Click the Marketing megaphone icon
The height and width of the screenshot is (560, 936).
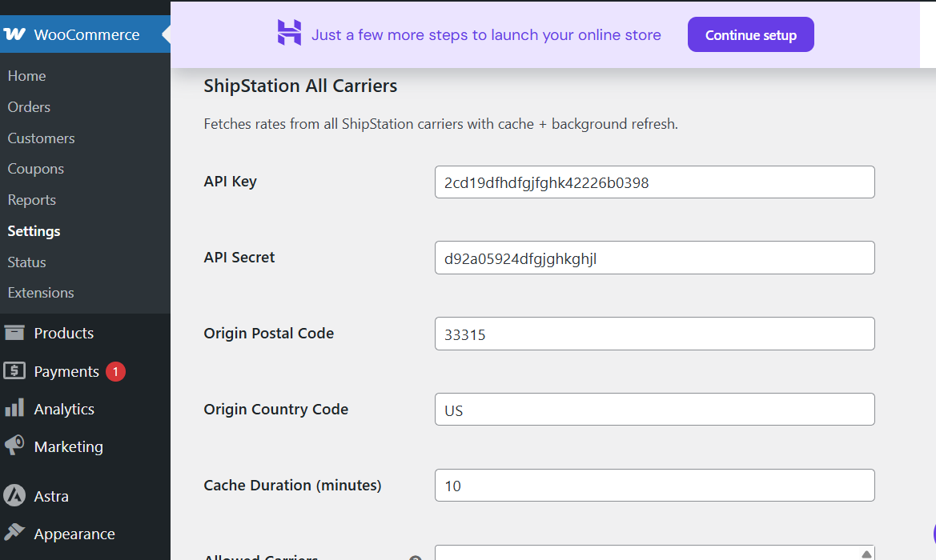[14, 446]
